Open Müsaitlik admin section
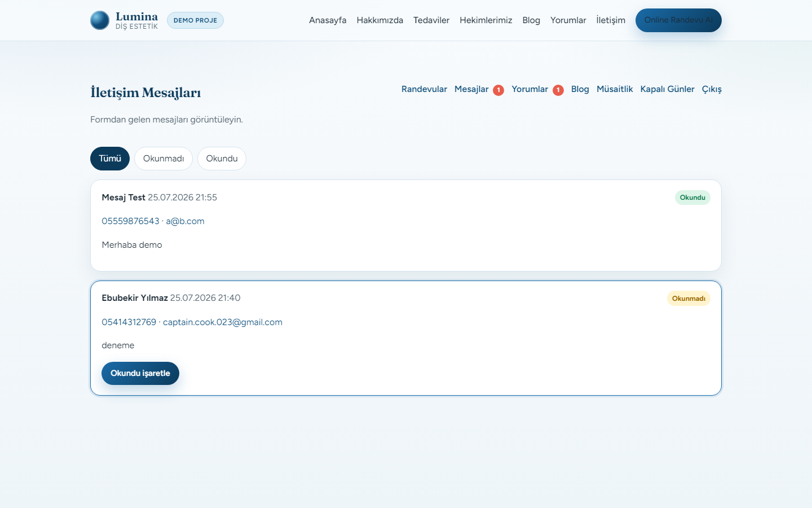This screenshot has height=508, width=812. click(x=615, y=89)
